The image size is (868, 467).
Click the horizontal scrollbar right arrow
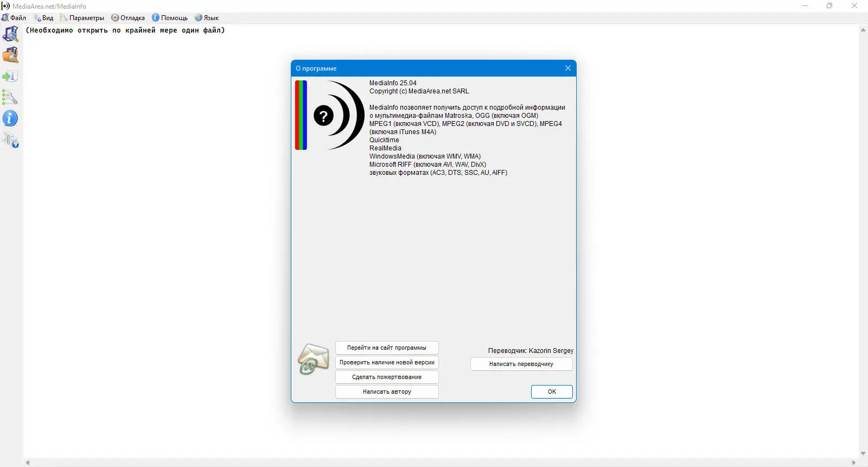[x=854, y=463]
